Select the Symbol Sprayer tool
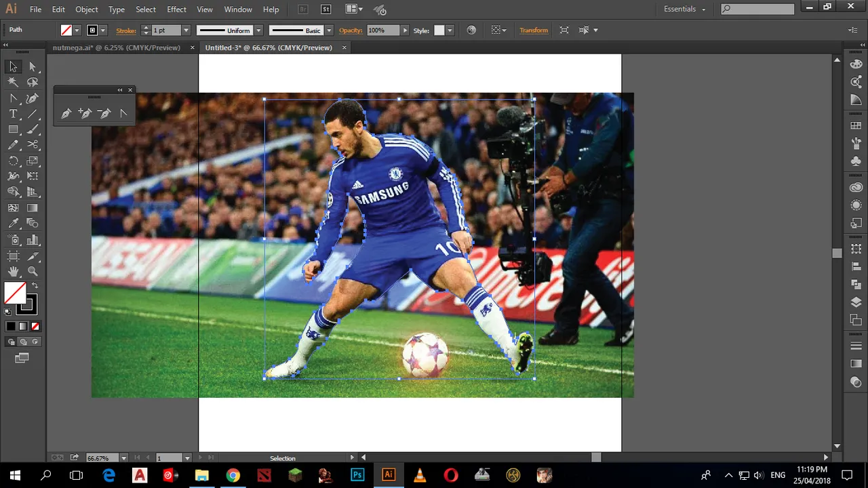The image size is (868, 488). 13,240
